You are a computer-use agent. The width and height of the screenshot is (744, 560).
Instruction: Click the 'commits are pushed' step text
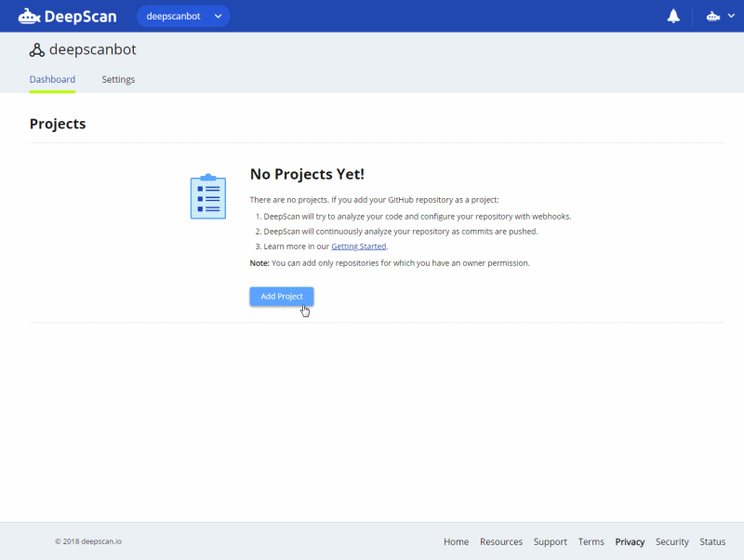pos(401,232)
